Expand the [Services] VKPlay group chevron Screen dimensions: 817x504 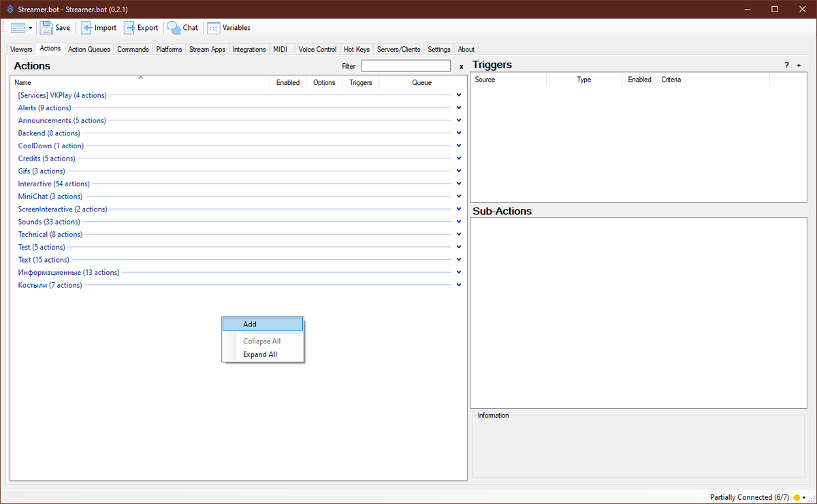459,95
